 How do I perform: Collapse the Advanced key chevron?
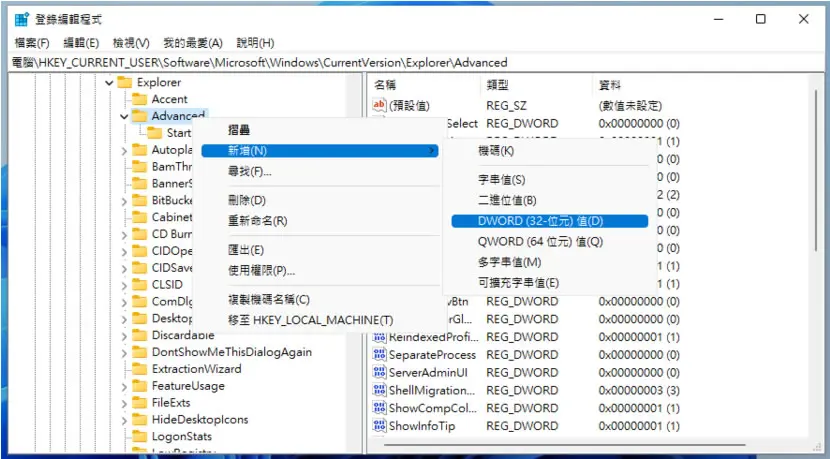coord(124,116)
